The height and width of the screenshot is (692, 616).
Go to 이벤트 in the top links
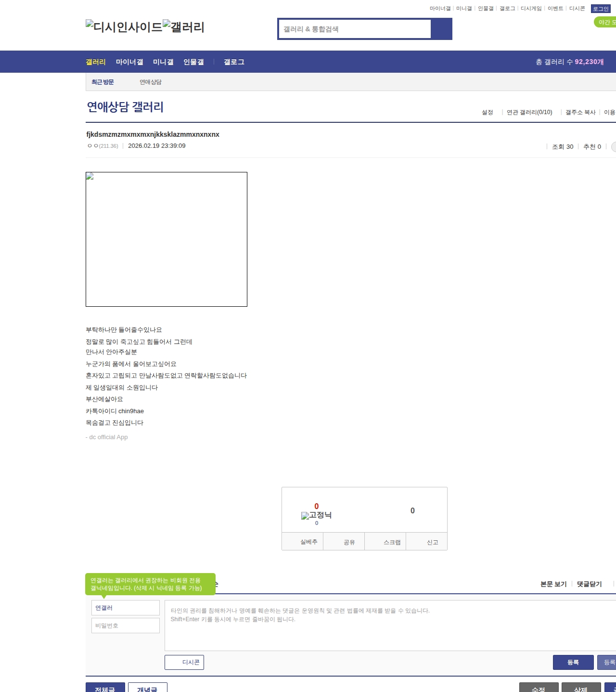pyautogui.click(x=555, y=9)
